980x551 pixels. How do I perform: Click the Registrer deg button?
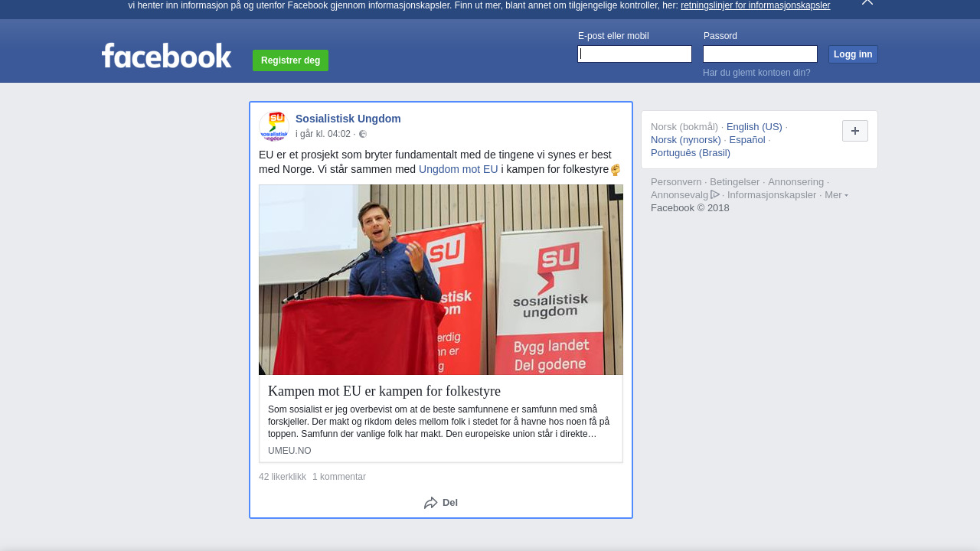coord(290,60)
